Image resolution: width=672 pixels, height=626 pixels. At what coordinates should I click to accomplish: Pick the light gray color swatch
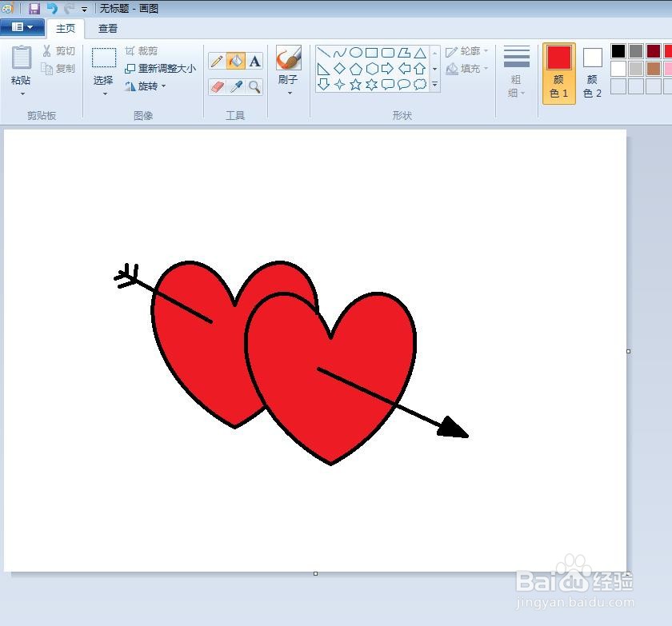click(x=636, y=69)
